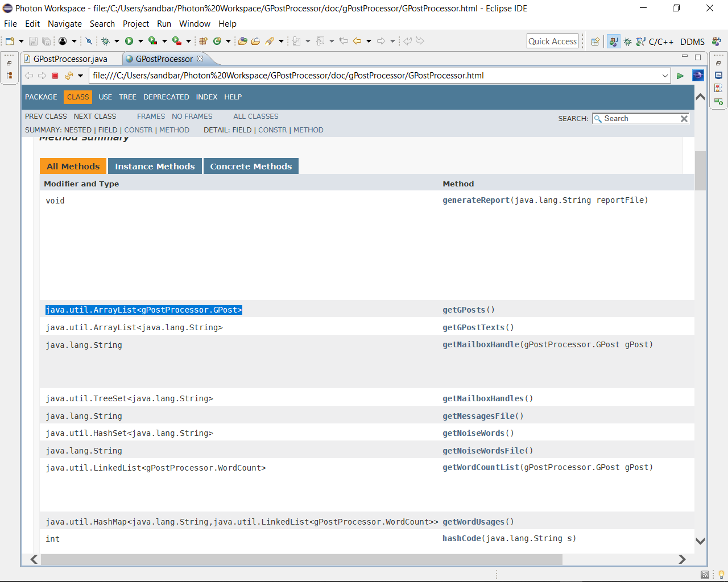Switch to the DDMS perspective

(x=692, y=41)
